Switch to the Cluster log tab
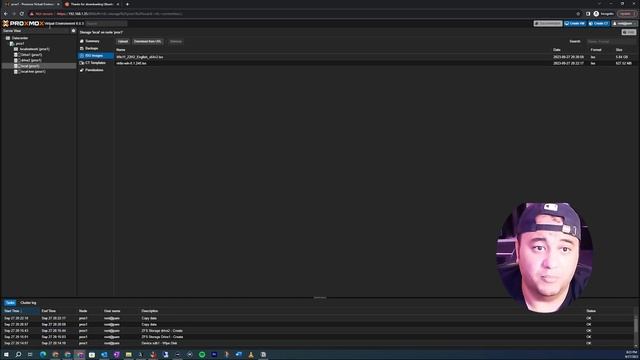The height and width of the screenshot is (360, 640). coord(28,303)
